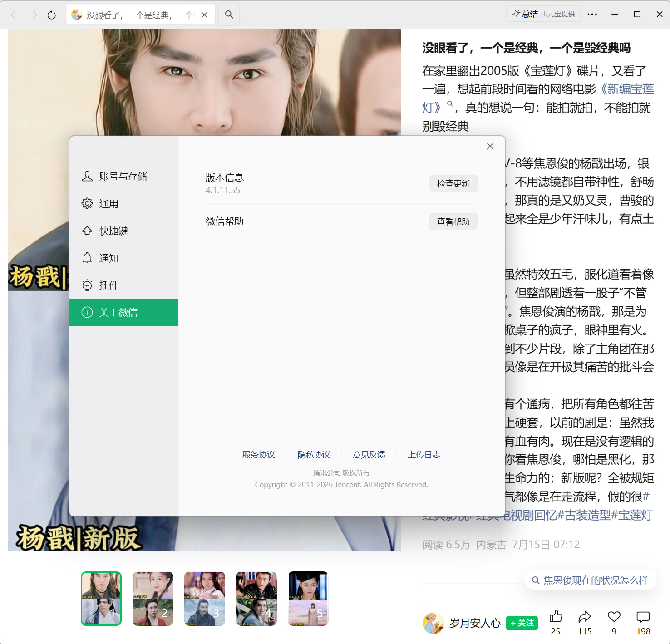Open the 隐私协议 link

pos(314,454)
